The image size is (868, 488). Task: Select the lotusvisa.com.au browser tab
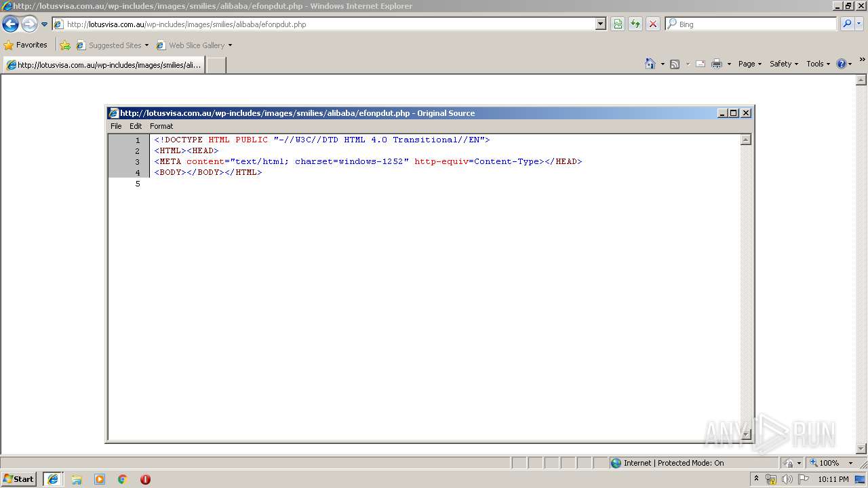coord(104,65)
